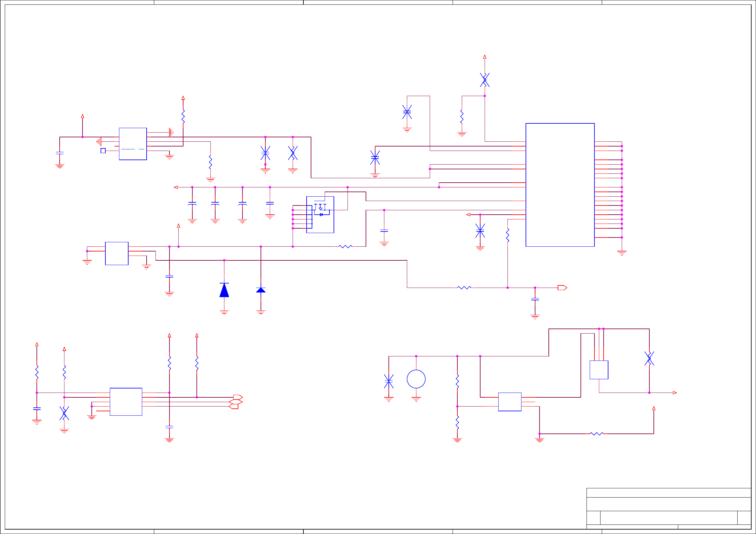Screen dimensions: 756x534
Task: Select the small square IC with three top pins
Action: (x=599, y=370)
